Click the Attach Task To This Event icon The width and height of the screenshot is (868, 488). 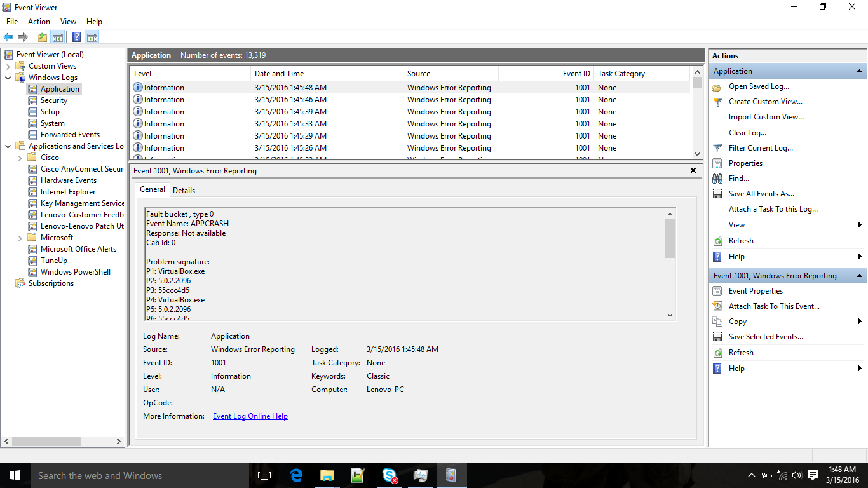click(x=717, y=306)
